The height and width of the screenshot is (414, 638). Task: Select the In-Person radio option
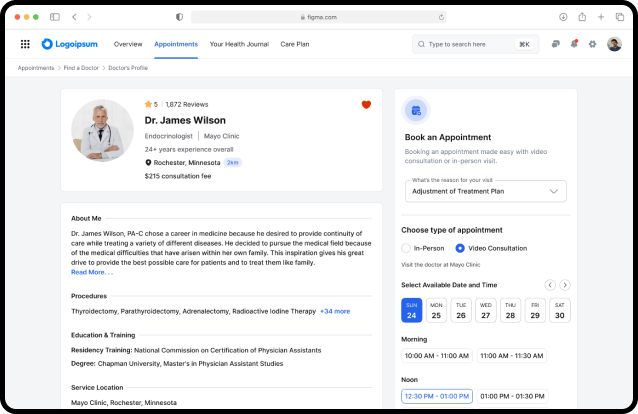point(406,248)
